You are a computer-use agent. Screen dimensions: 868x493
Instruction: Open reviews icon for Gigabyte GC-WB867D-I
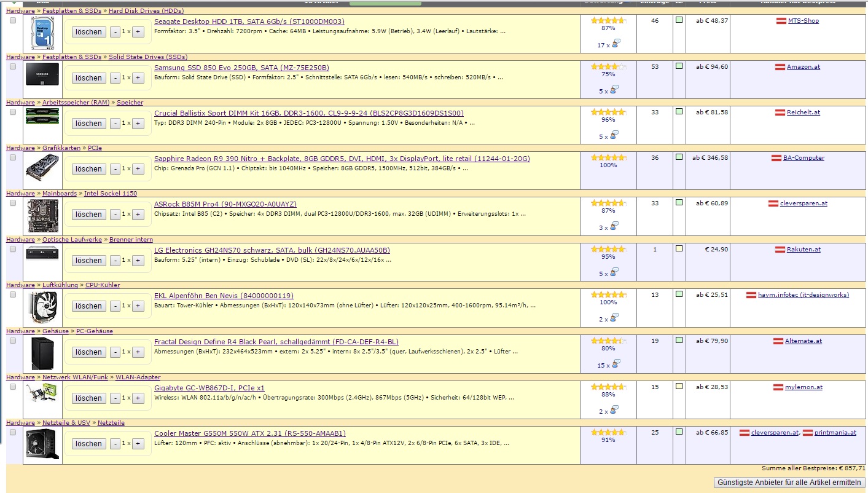click(x=615, y=410)
